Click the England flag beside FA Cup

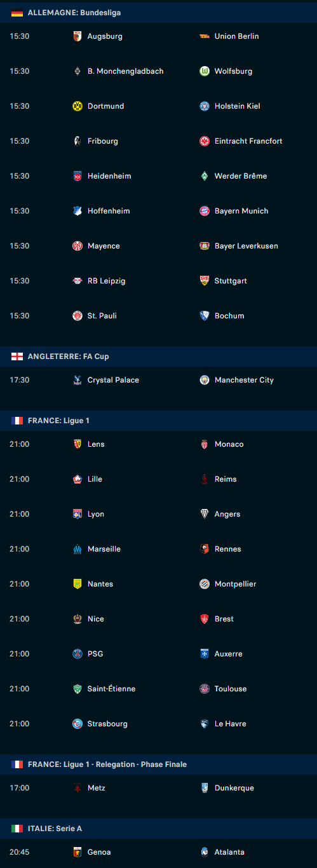click(17, 356)
